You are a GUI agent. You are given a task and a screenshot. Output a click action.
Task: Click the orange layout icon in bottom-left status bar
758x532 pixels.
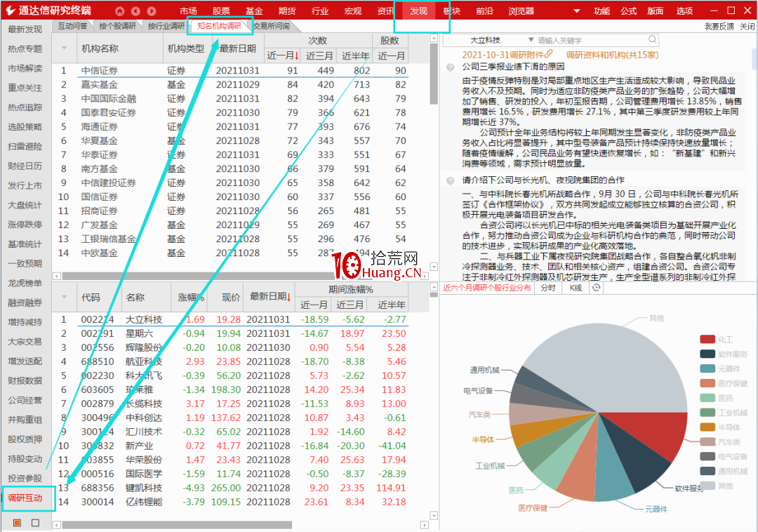(x=17, y=523)
